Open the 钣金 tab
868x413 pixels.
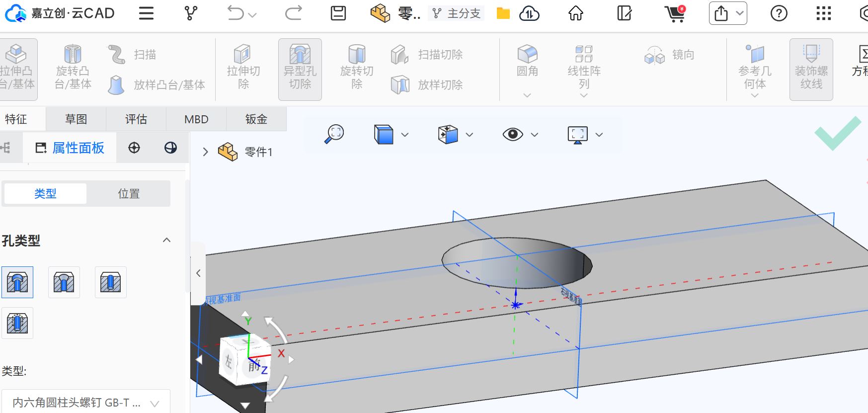click(x=256, y=119)
